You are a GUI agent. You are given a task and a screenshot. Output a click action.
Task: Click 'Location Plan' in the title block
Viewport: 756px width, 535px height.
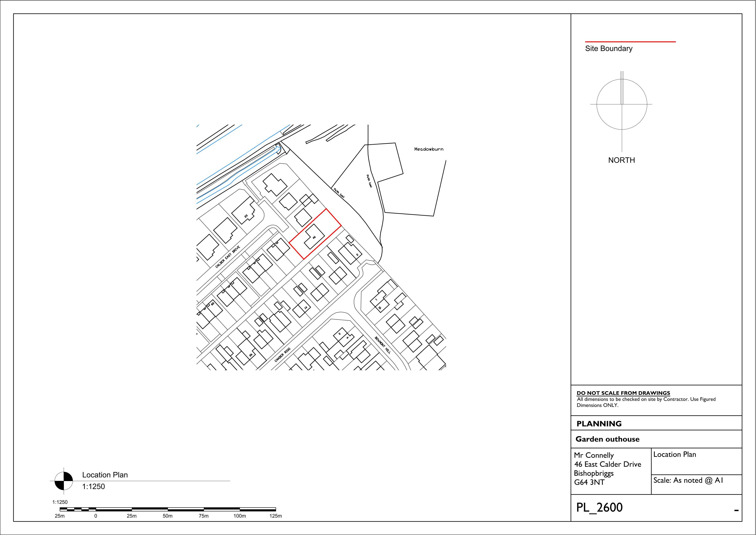tap(675, 455)
